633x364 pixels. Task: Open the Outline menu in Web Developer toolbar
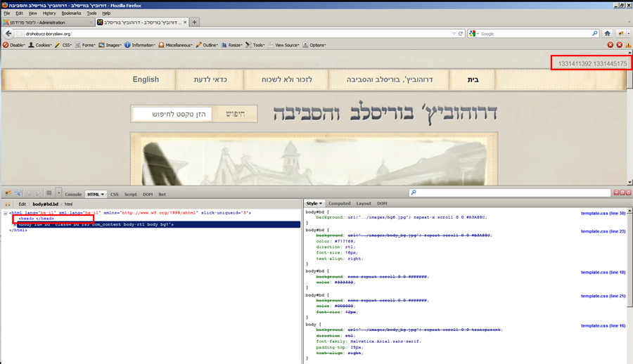207,45
